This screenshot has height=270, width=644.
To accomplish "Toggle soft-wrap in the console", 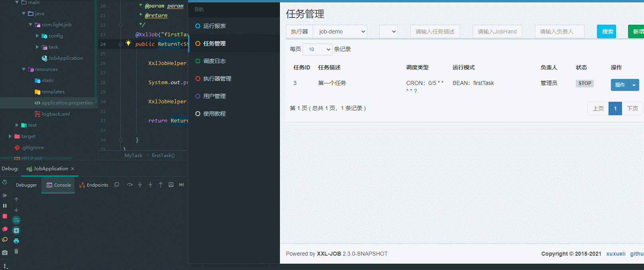I will [16, 220].
